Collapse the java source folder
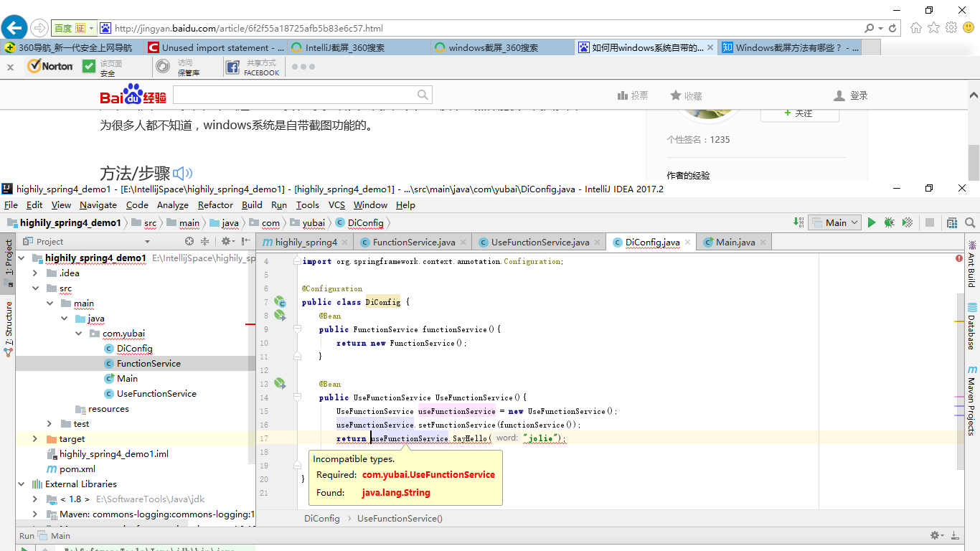Viewport: 980px width, 551px height. (64, 319)
